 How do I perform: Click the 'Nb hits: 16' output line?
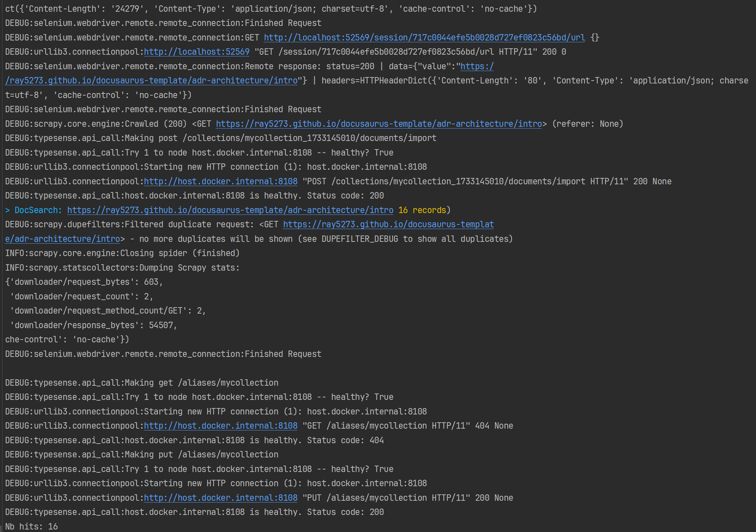(x=31, y=527)
